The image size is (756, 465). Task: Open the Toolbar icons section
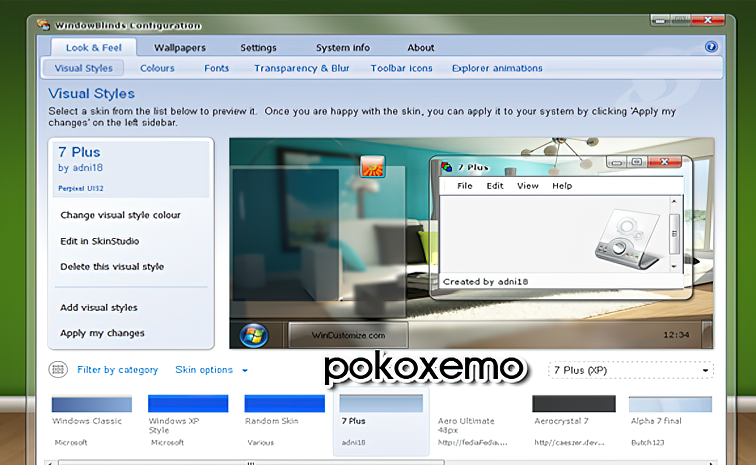point(401,68)
